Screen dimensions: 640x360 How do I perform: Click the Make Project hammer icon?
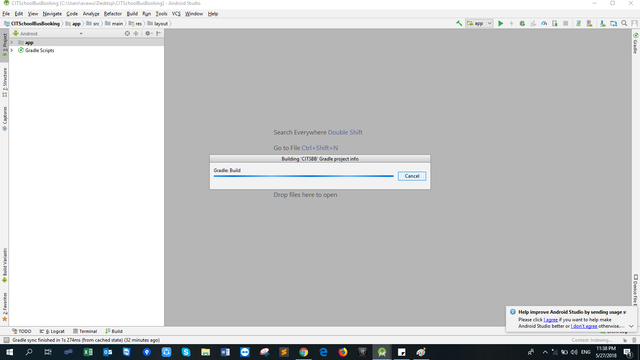(x=459, y=23)
